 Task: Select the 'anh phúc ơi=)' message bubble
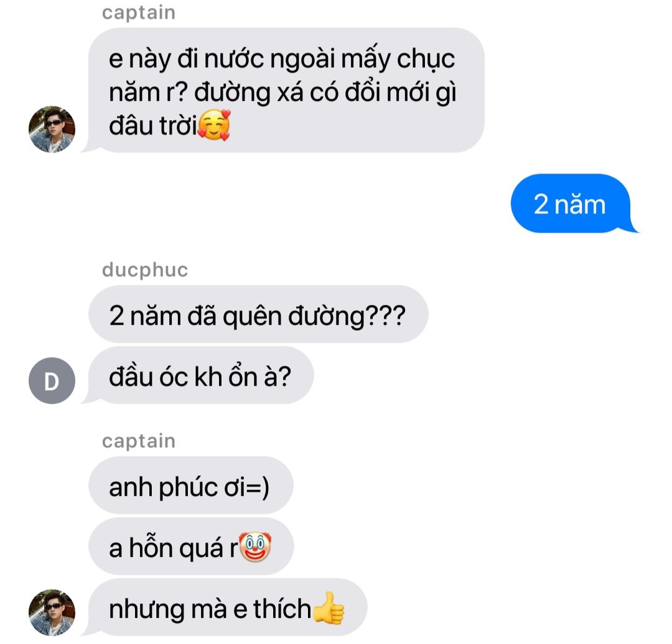pos(191,485)
